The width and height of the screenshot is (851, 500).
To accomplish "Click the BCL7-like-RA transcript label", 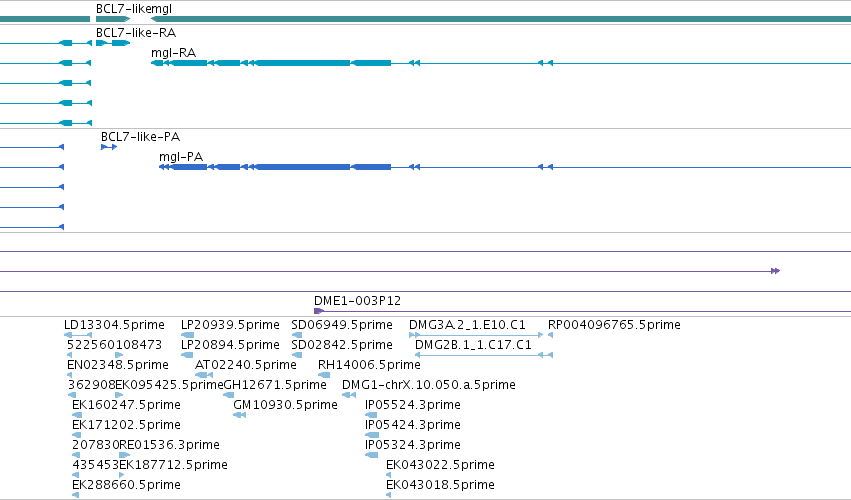I will [136, 33].
